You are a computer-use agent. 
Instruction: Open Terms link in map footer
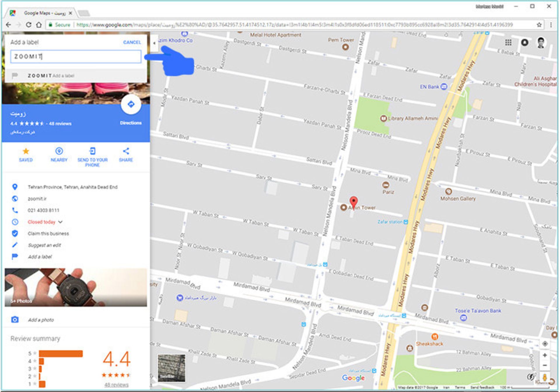point(460,387)
